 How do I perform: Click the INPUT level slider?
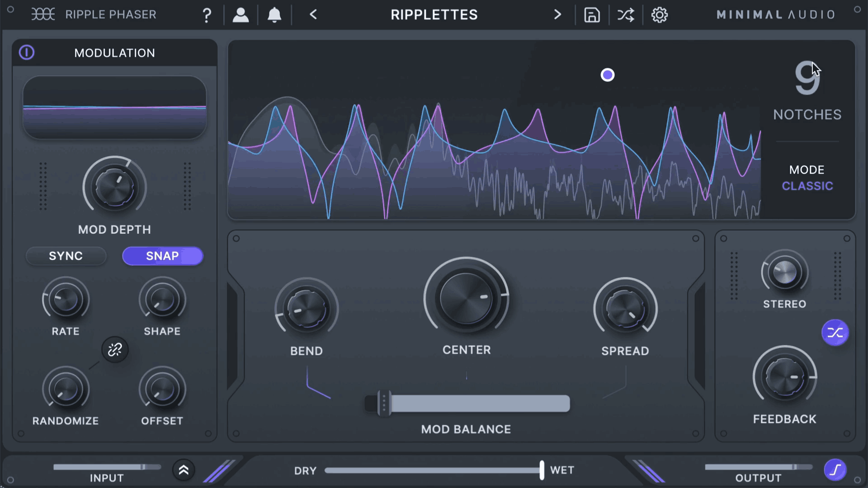tap(107, 467)
